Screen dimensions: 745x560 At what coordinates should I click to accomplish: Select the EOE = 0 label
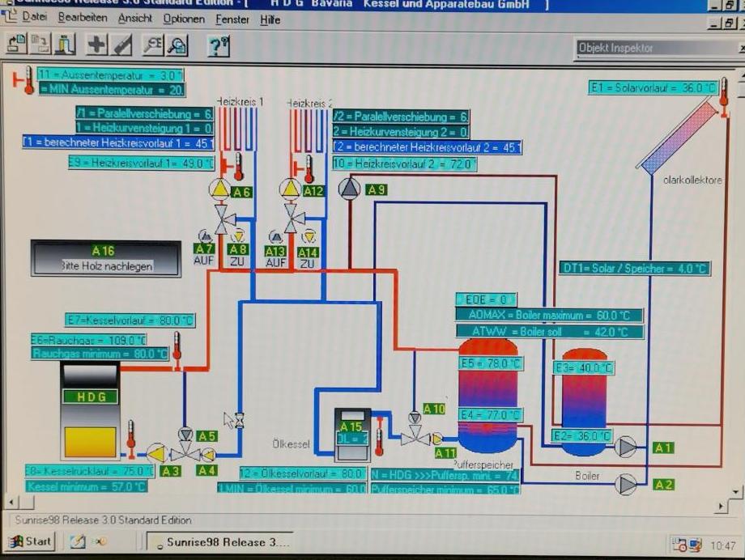point(486,299)
